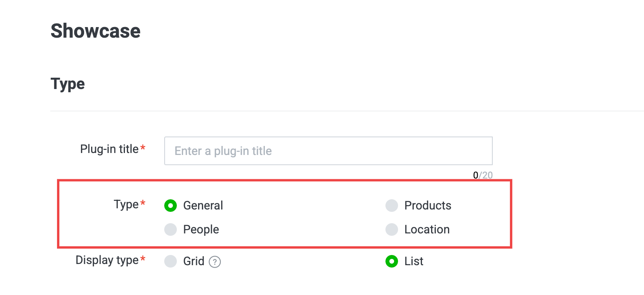Click the General option label text
Viewport: 644px width, 295px height.
coord(203,206)
